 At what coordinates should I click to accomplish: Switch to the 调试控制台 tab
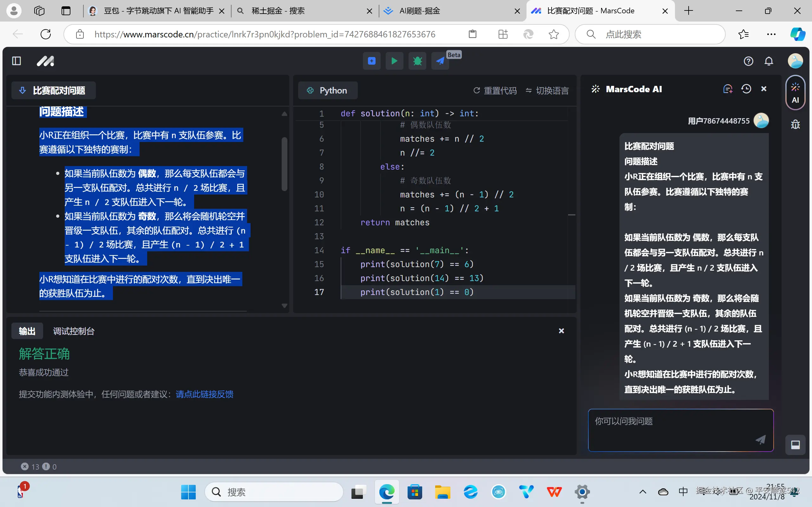[74, 331]
